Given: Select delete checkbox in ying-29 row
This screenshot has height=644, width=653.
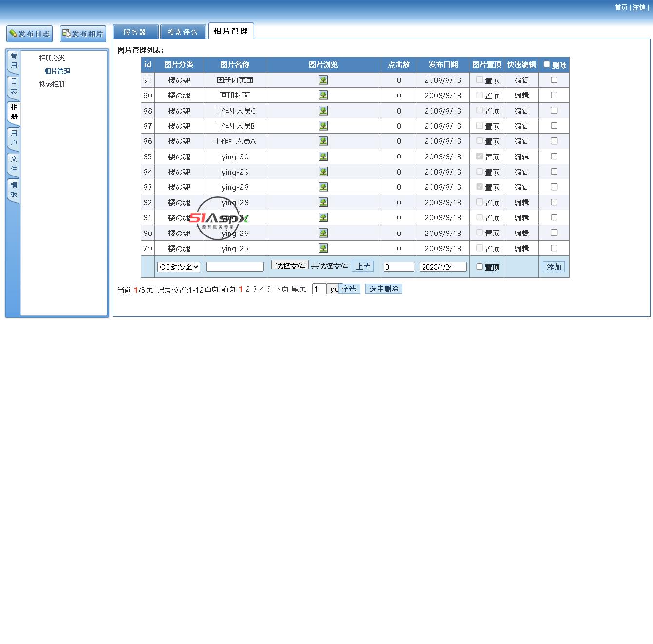Looking at the screenshot, I should tap(554, 172).
